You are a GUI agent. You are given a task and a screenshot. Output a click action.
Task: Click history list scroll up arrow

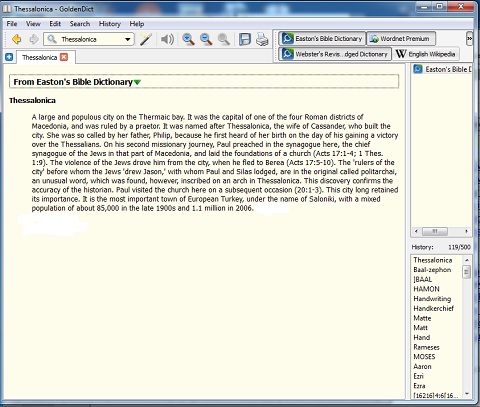467,260
